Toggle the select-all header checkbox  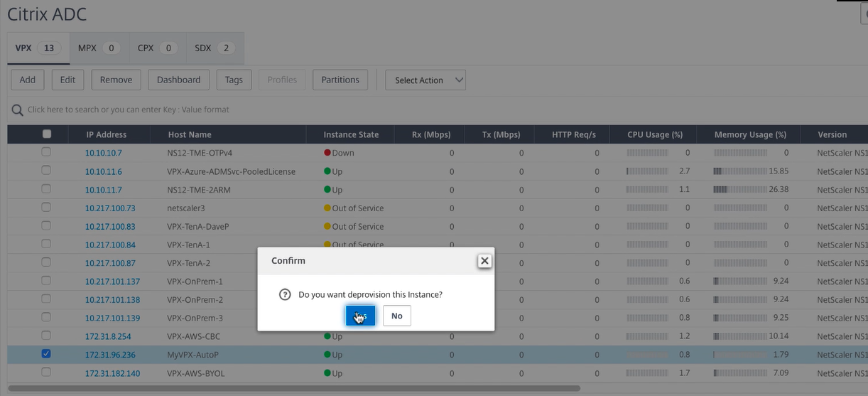click(47, 134)
